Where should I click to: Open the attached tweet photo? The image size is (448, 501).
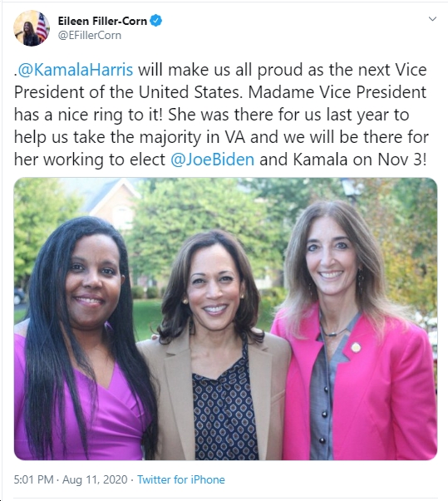(x=225, y=319)
